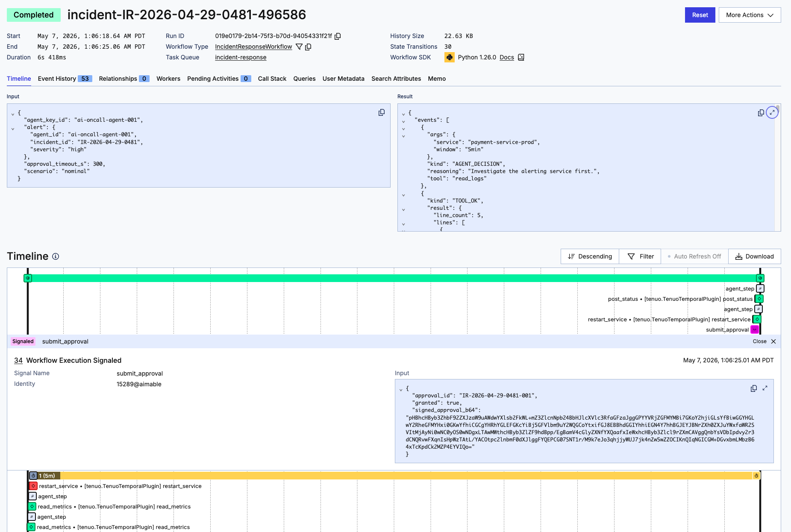The width and height of the screenshot is (791, 532).
Task: Copy the Workflow Type name icon
Action: click(308, 47)
